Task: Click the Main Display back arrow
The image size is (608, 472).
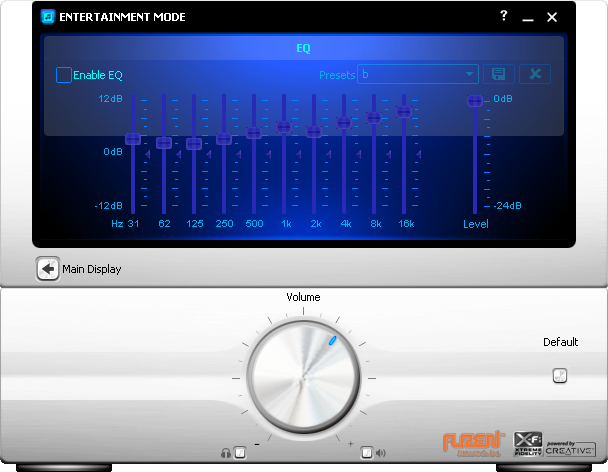Action: click(x=47, y=268)
